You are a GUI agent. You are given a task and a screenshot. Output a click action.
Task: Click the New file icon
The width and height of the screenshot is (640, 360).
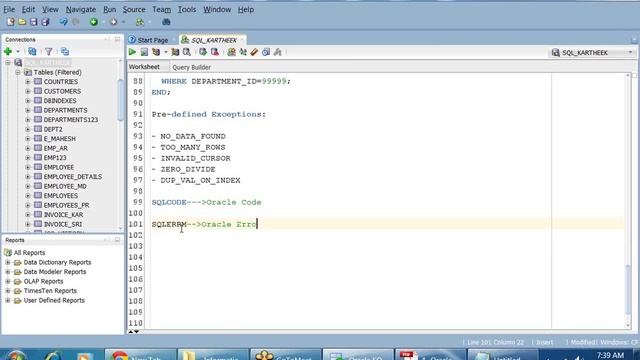(11, 22)
